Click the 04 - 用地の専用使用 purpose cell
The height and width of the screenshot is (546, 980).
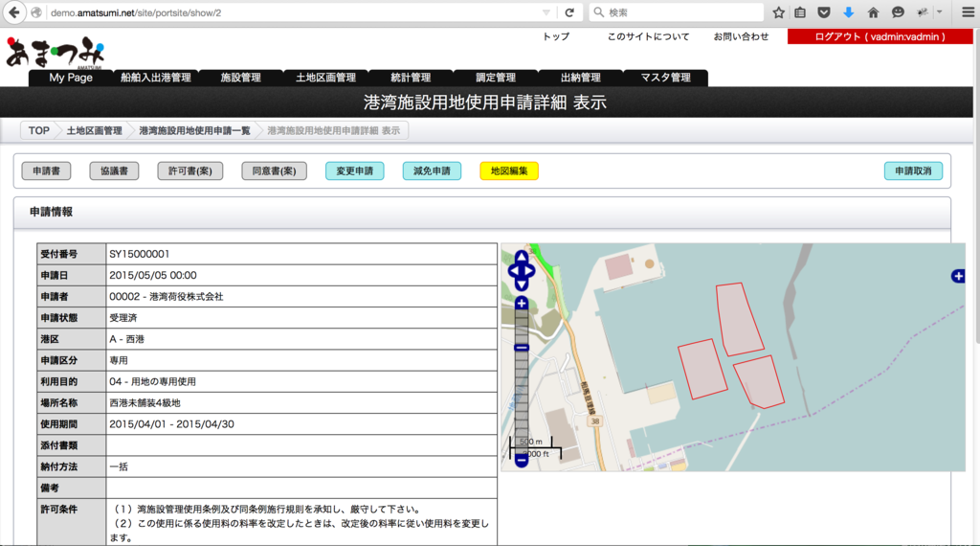[301, 381]
